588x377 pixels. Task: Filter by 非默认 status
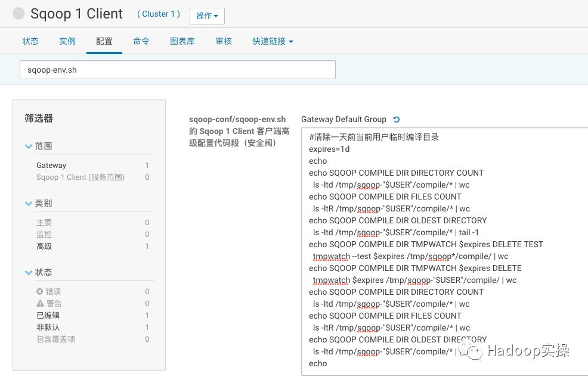[x=48, y=327]
